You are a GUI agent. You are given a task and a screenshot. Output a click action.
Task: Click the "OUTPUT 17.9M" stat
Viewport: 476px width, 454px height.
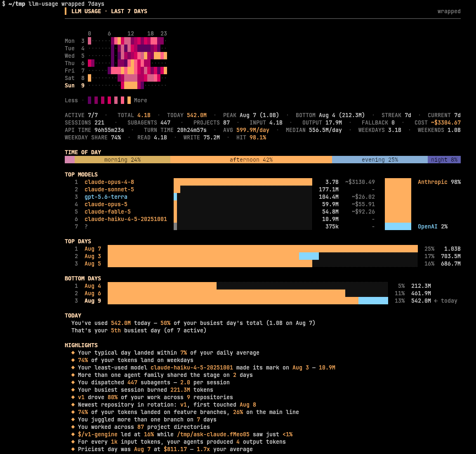322,122
